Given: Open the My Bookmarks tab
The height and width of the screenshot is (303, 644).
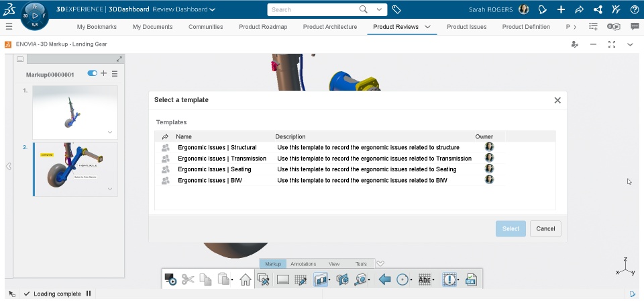Looking at the screenshot, I should point(97,27).
